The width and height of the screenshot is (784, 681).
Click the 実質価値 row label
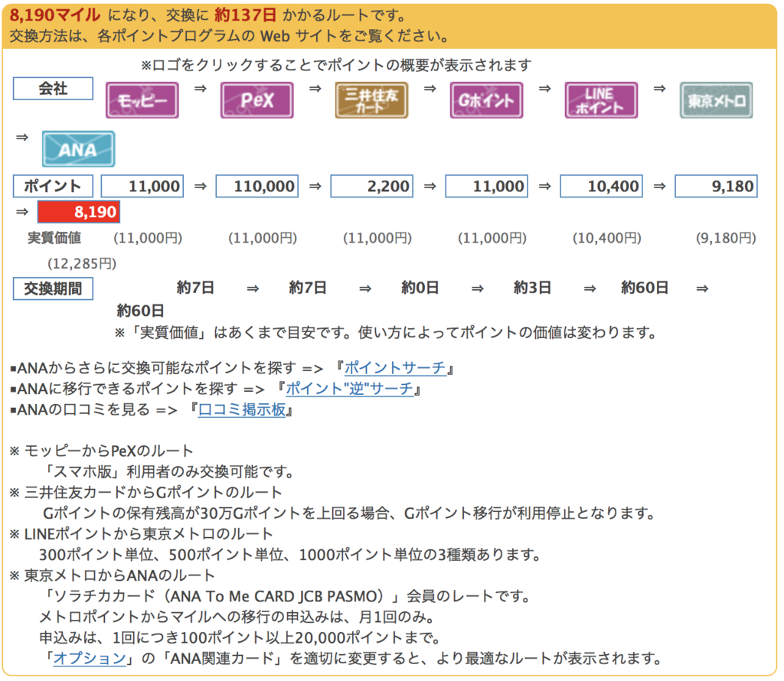coord(54,238)
